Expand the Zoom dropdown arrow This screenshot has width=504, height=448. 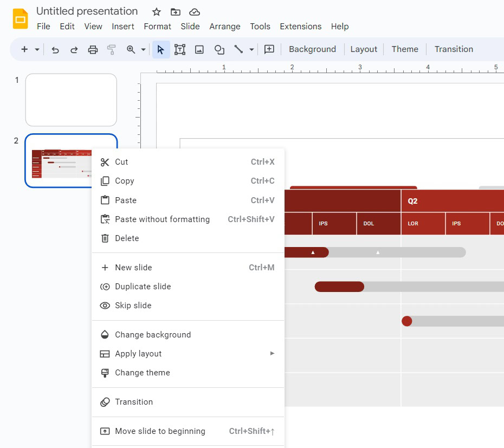[143, 49]
